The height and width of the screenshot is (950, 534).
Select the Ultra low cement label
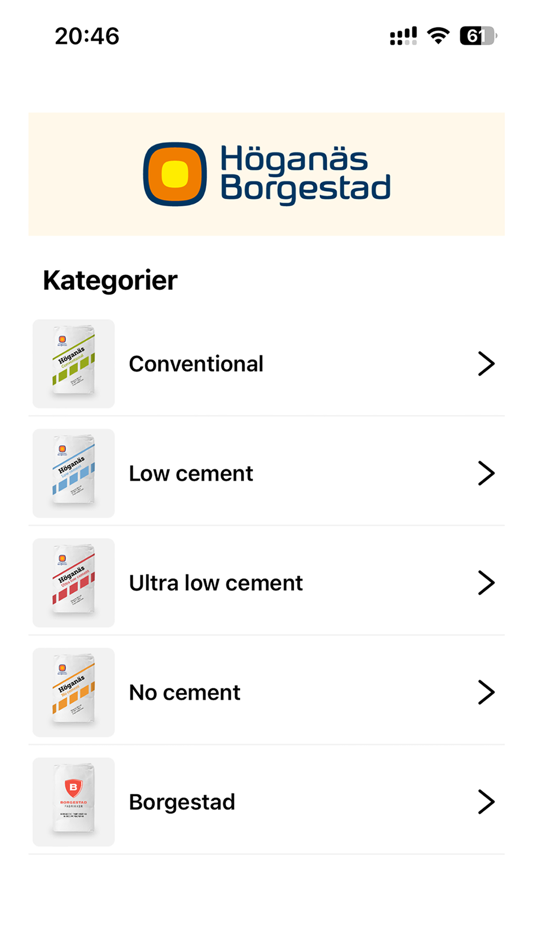tap(216, 583)
